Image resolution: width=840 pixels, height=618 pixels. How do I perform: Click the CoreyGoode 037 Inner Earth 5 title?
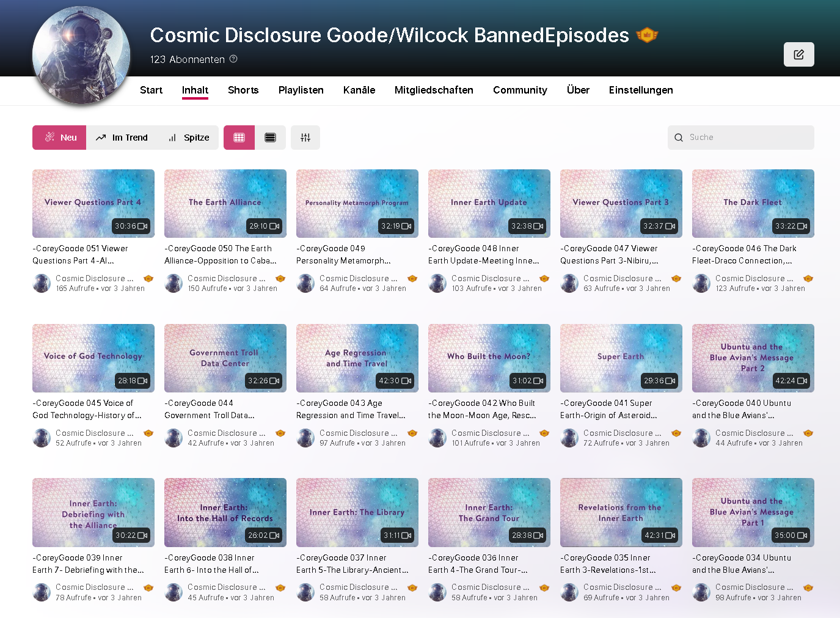352,564
